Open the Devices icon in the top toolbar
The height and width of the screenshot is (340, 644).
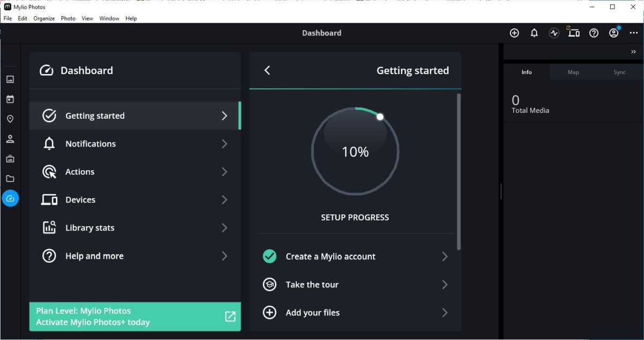coord(574,33)
